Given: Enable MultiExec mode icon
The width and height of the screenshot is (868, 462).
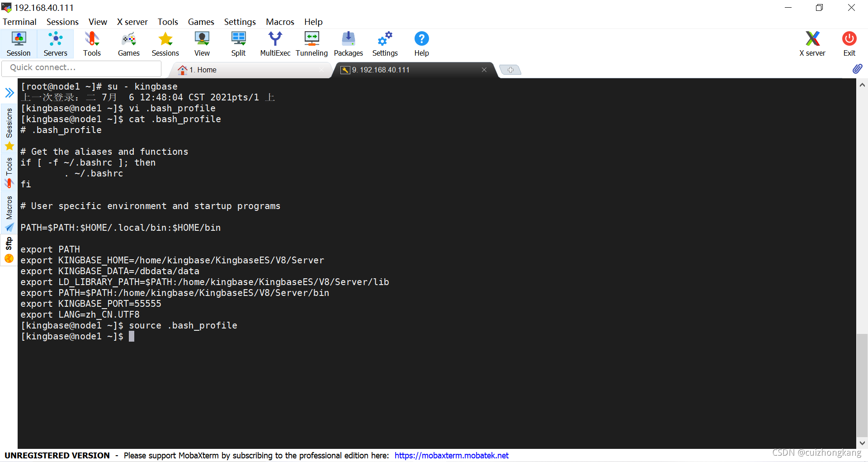Looking at the screenshot, I should 275,44.
